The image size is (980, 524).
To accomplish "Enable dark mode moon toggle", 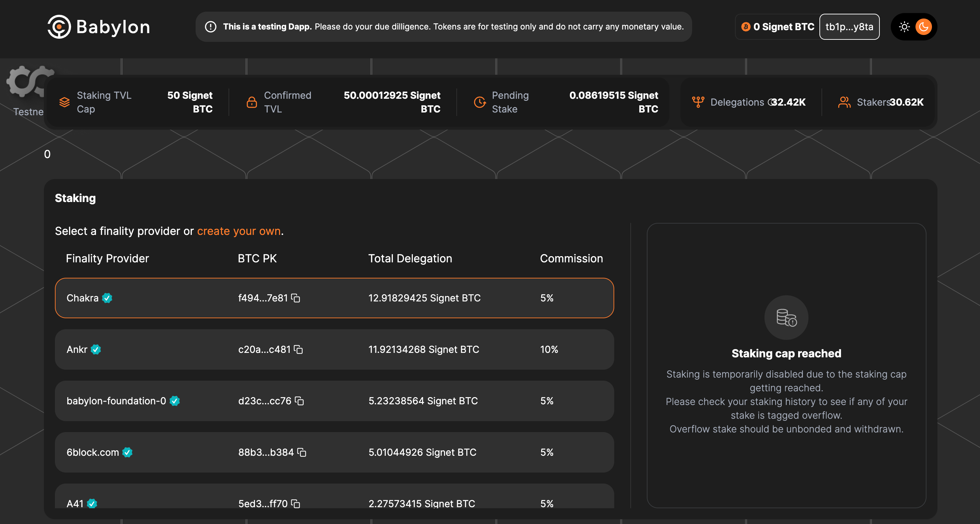I will click(923, 27).
